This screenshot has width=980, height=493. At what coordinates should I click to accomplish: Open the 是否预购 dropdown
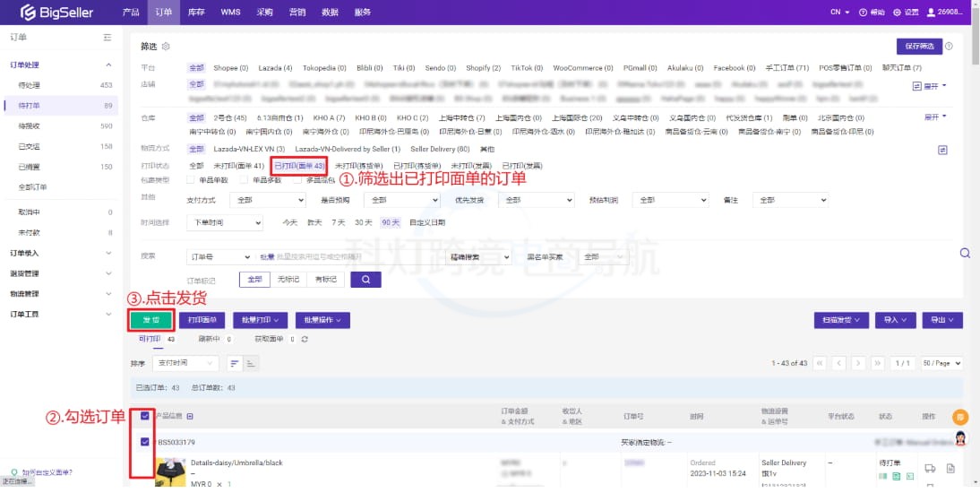tap(402, 200)
